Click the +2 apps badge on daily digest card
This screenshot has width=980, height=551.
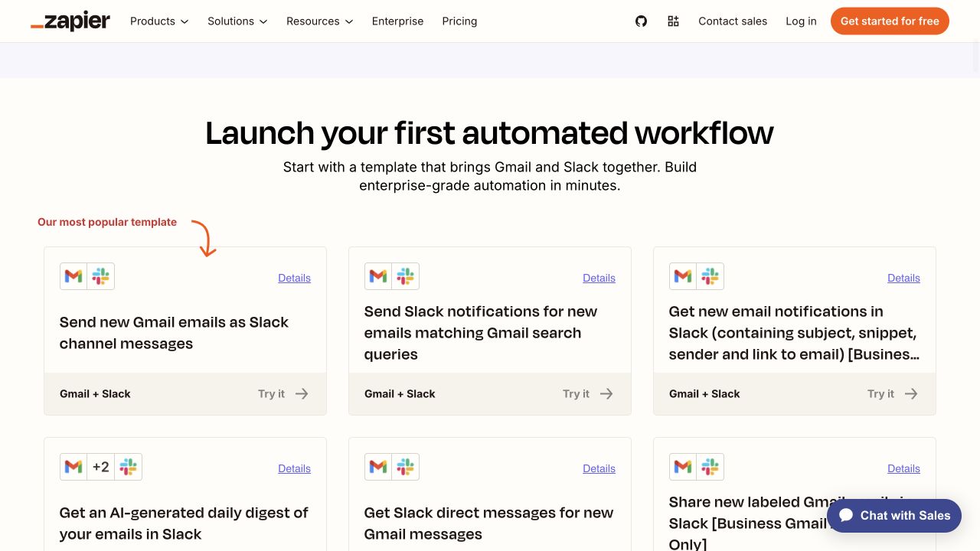101,467
